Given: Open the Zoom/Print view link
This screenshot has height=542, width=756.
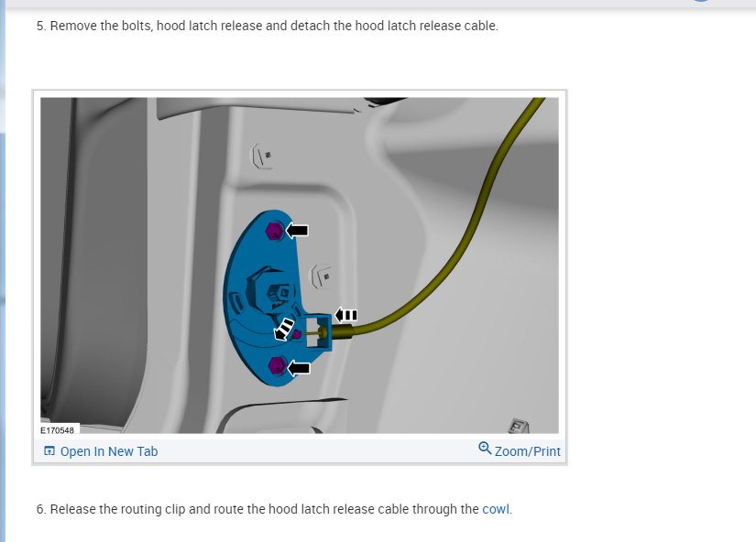Looking at the screenshot, I should tap(528, 451).
